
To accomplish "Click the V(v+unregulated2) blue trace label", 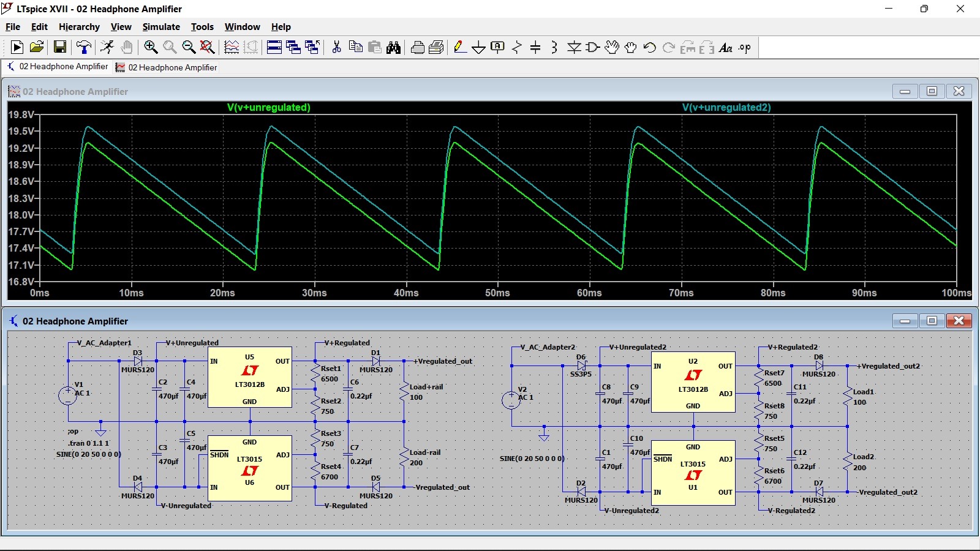I will pos(726,107).
